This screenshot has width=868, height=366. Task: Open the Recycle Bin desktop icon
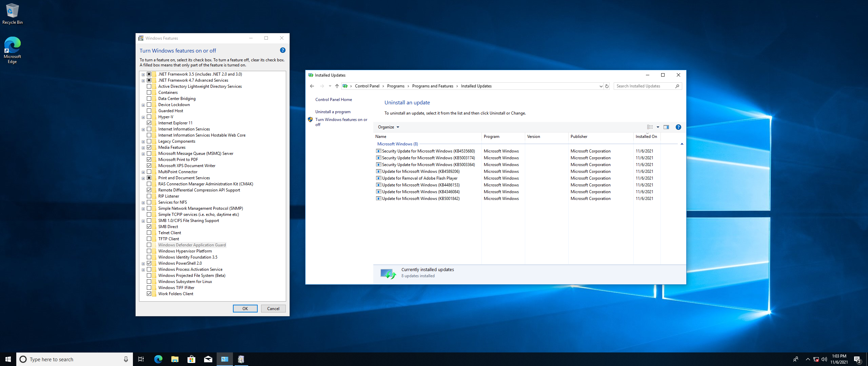(x=12, y=14)
